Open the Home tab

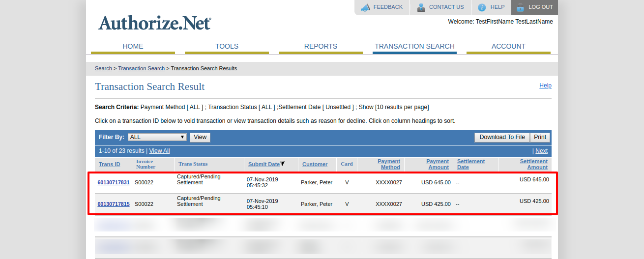click(133, 46)
